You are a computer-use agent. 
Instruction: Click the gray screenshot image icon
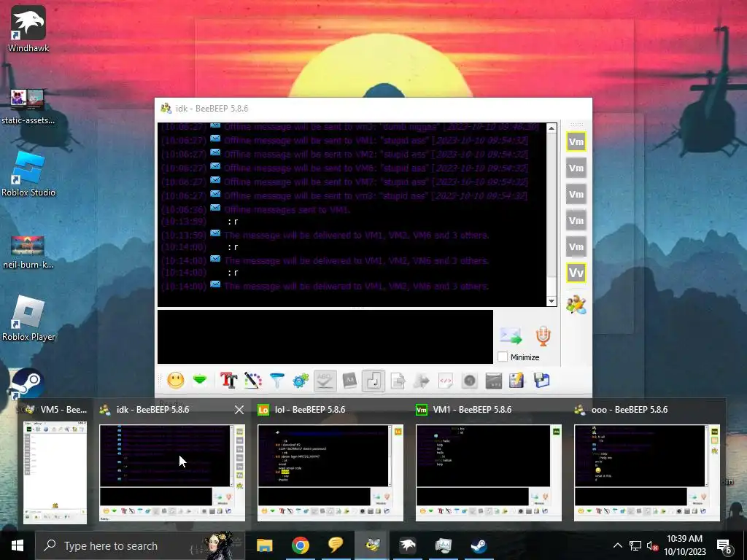click(x=494, y=381)
